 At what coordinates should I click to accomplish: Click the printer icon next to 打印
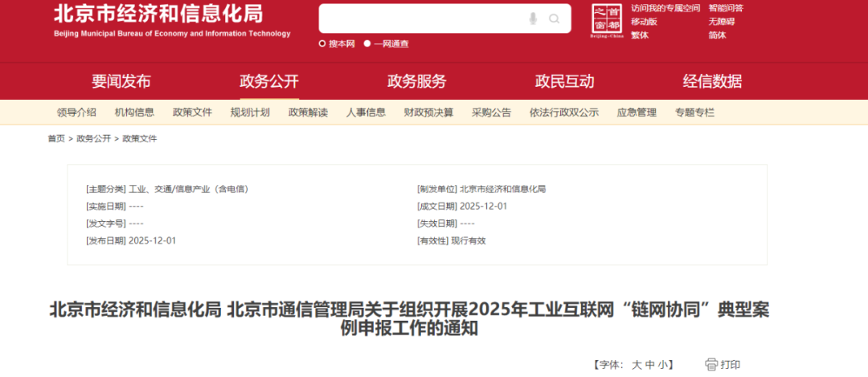[710, 364]
